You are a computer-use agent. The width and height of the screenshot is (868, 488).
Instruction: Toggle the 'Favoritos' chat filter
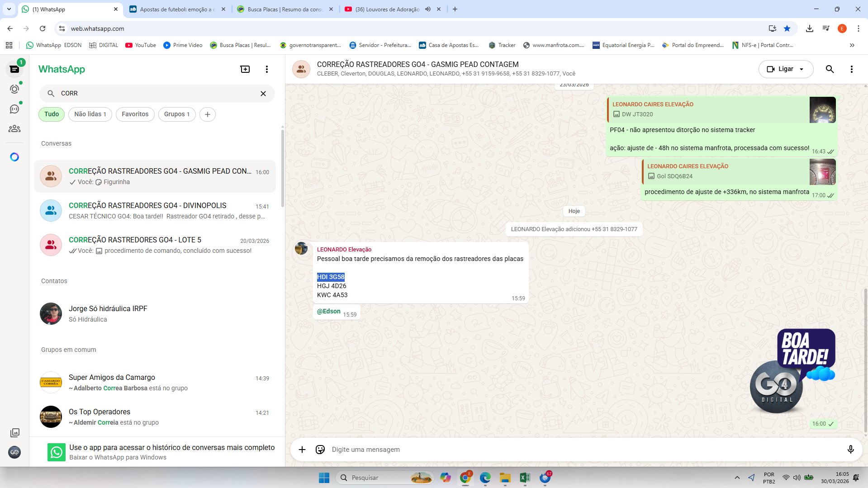(135, 114)
